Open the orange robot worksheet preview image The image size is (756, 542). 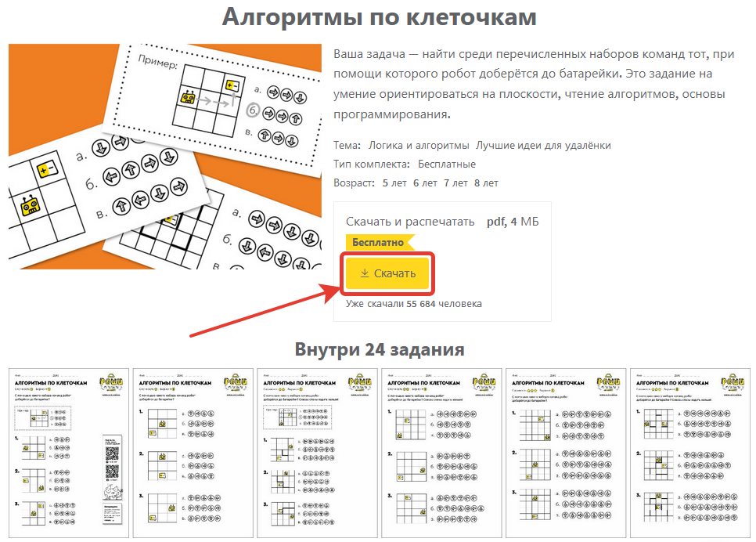pyautogui.click(x=165, y=157)
